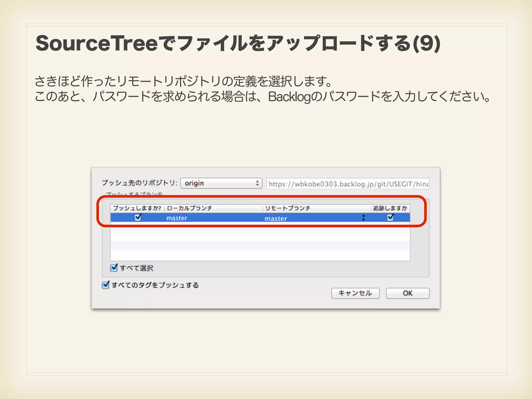Image resolution: width=532 pixels, height=399 pixels.
Task: Select the local branch master cell
Action: 177,218
